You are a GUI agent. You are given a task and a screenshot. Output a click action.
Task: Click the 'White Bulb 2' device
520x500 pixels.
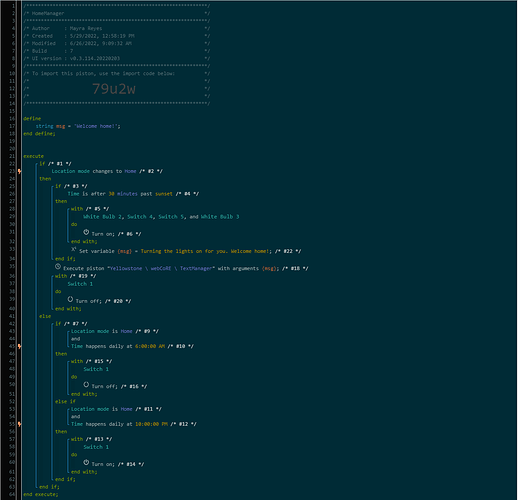click(102, 217)
